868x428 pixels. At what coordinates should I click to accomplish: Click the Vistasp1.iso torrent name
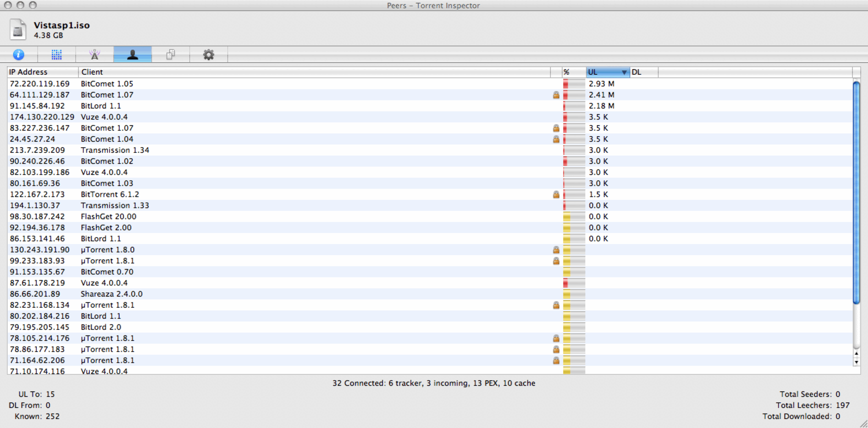coord(62,25)
